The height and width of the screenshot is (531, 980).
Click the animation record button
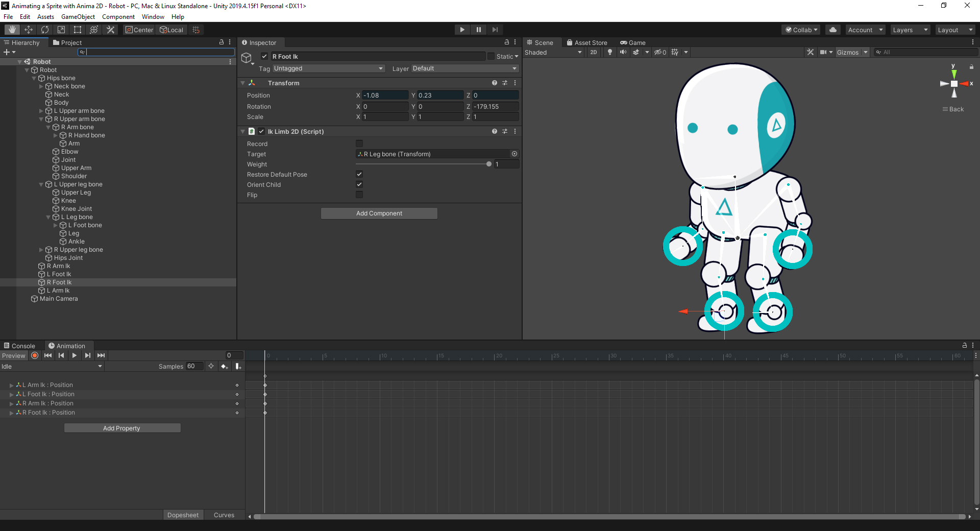[x=35, y=355]
